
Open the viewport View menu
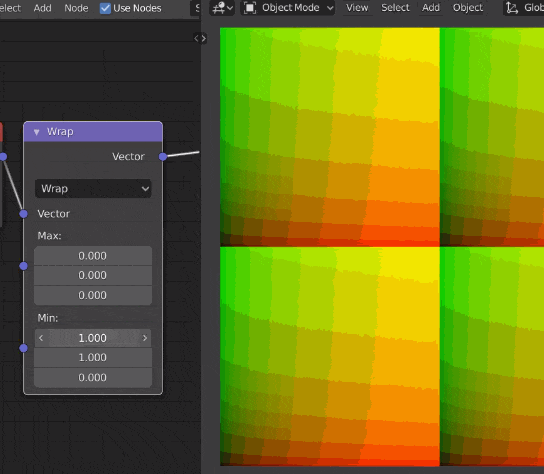pos(357,8)
